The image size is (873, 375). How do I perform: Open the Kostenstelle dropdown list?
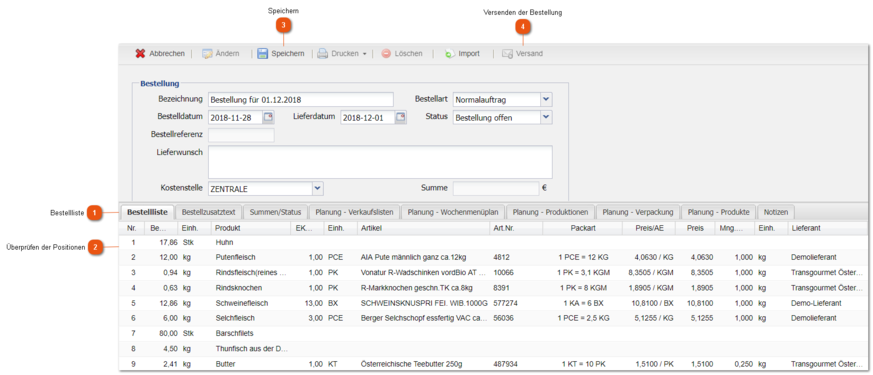[317, 188]
